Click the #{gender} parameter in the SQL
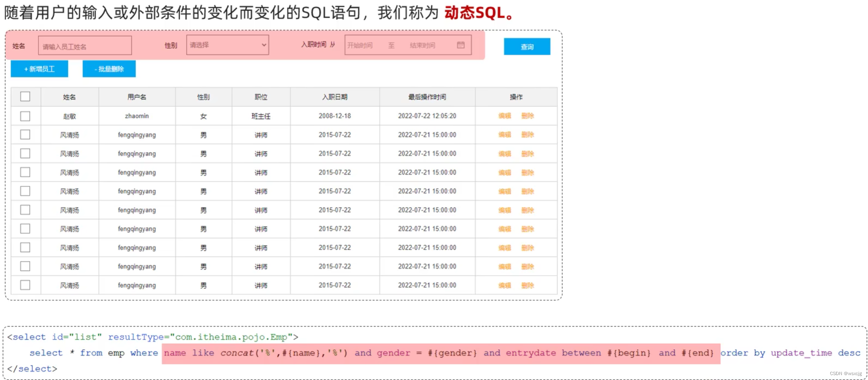 coord(452,353)
